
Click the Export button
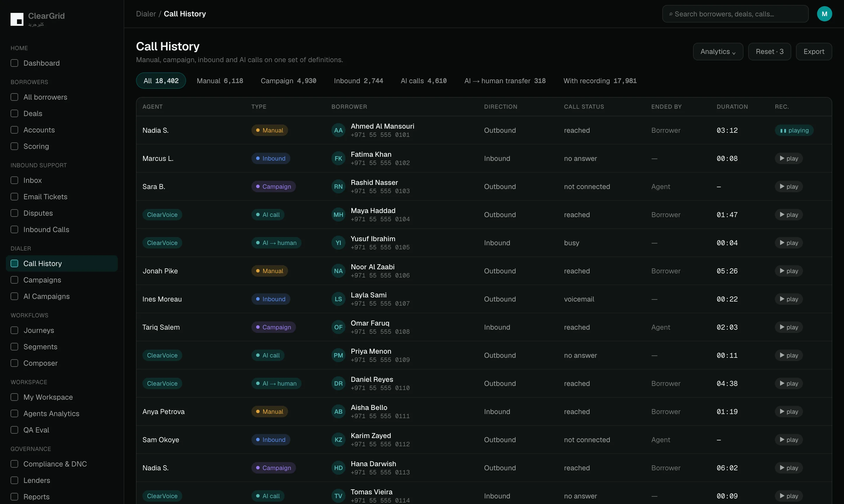coord(814,52)
